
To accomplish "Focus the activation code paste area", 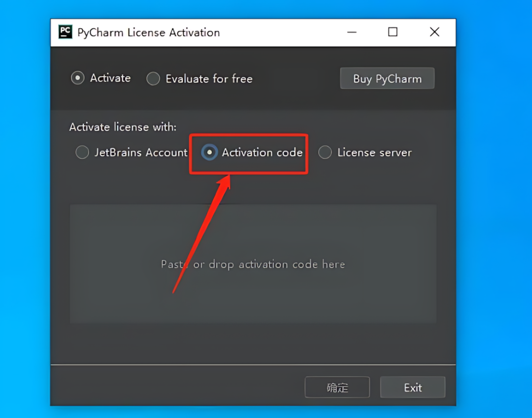I will [x=253, y=264].
